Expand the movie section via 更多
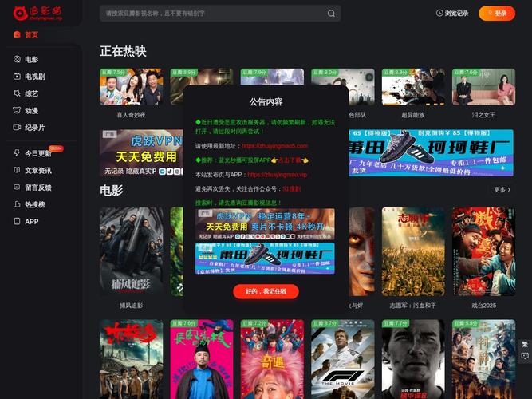Screen dimensions: 532x399 (x=502, y=190)
